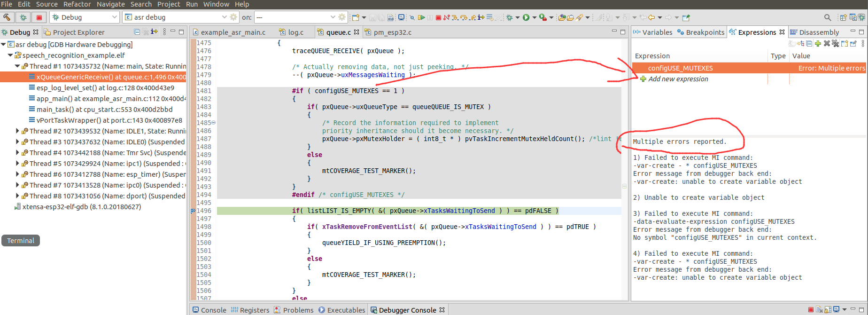Viewport: 868px width, 315px height.
Task: Click the yellow Back navigation arrow
Action: (x=651, y=17)
